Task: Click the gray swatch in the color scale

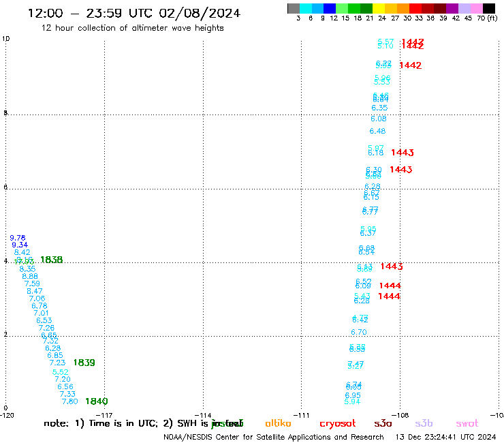Action: coord(294,8)
